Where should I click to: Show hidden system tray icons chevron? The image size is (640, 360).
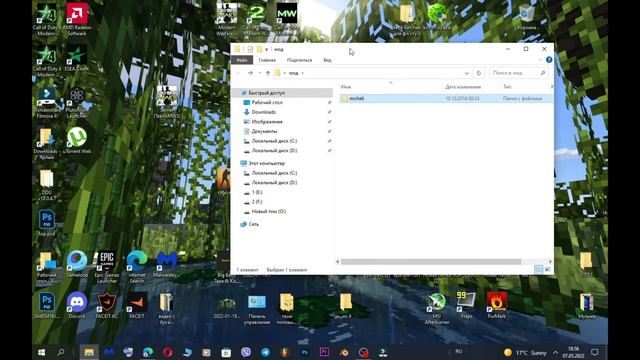pyautogui.click(x=556, y=352)
